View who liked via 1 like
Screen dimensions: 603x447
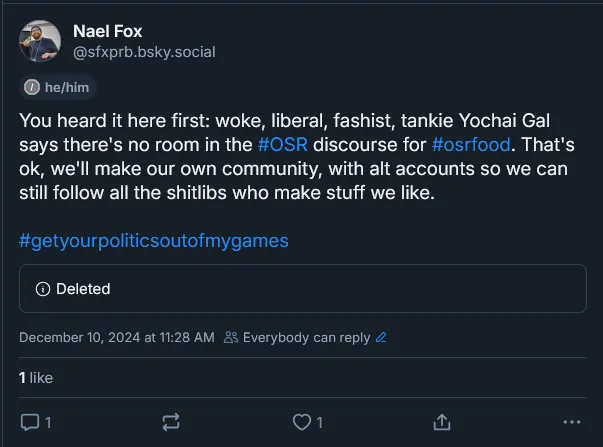pyautogui.click(x=36, y=378)
